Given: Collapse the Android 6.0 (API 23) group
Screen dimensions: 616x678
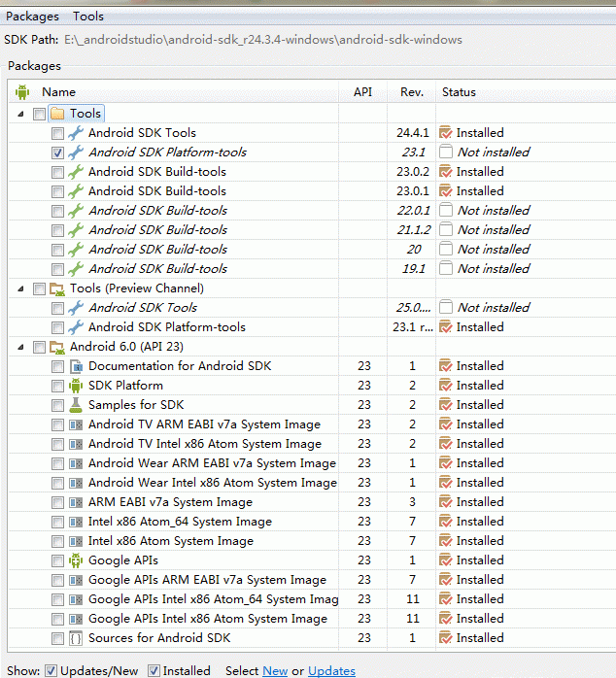Looking at the screenshot, I should coord(21,347).
